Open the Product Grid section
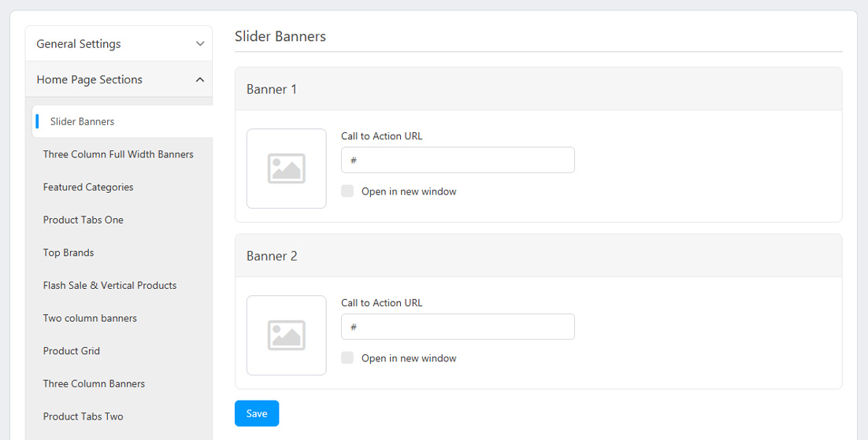 pyautogui.click(x=72, y=351)
